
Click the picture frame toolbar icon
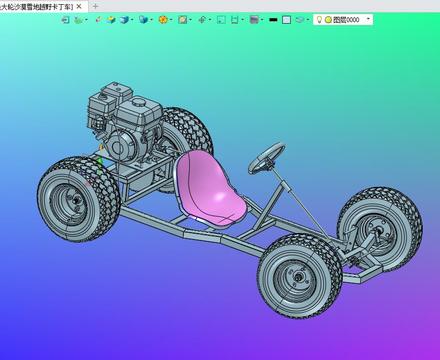[x=182, y=20]
